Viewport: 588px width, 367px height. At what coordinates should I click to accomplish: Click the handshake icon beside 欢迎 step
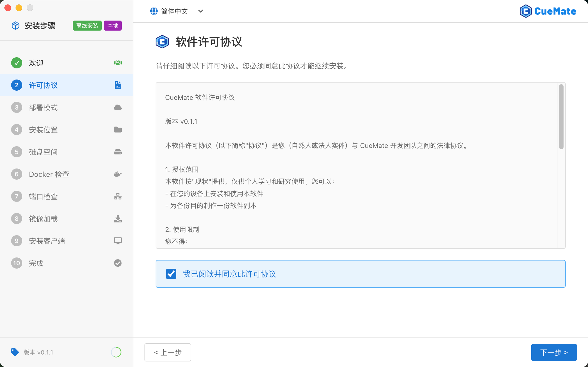[118, 63]
